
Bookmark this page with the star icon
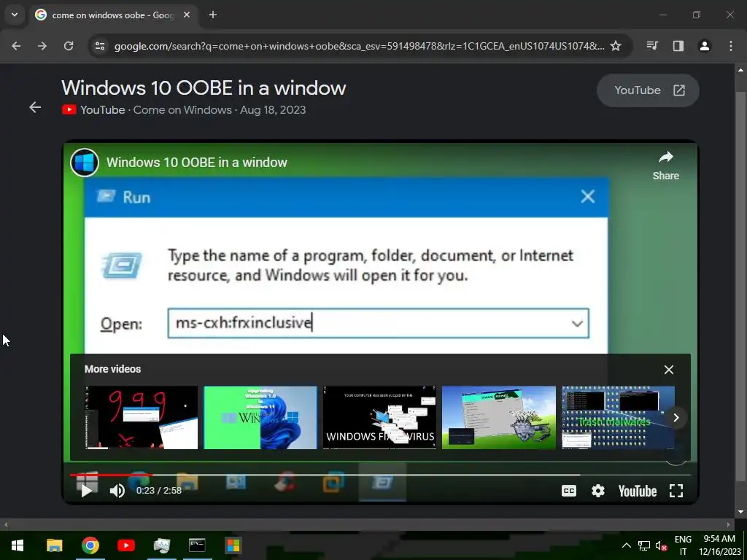(x=616, y=46)
